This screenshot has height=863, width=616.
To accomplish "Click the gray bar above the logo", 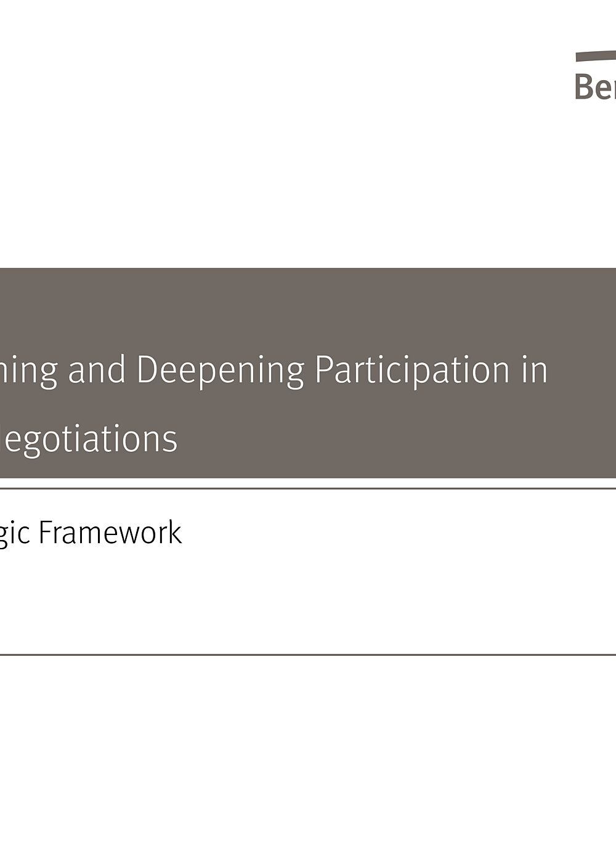I will pyautogui.click(x=596, y=56).
